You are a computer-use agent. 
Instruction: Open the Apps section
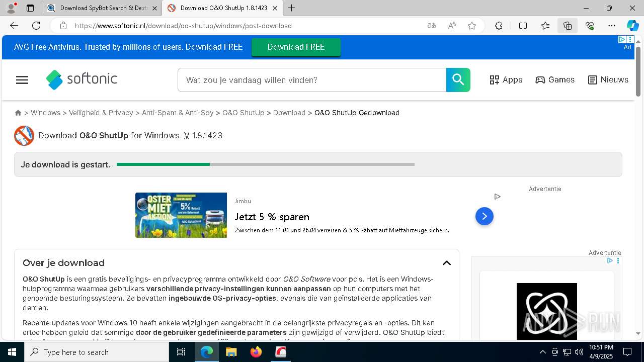click(506, 80)
